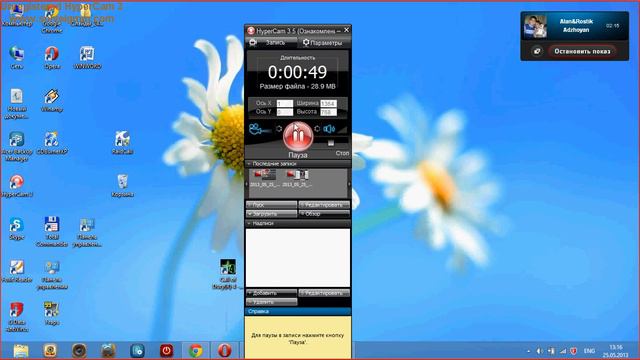Stop recording with the Стоп button
The height and width of the screenshot is (360, 640).
click(342, 153)
